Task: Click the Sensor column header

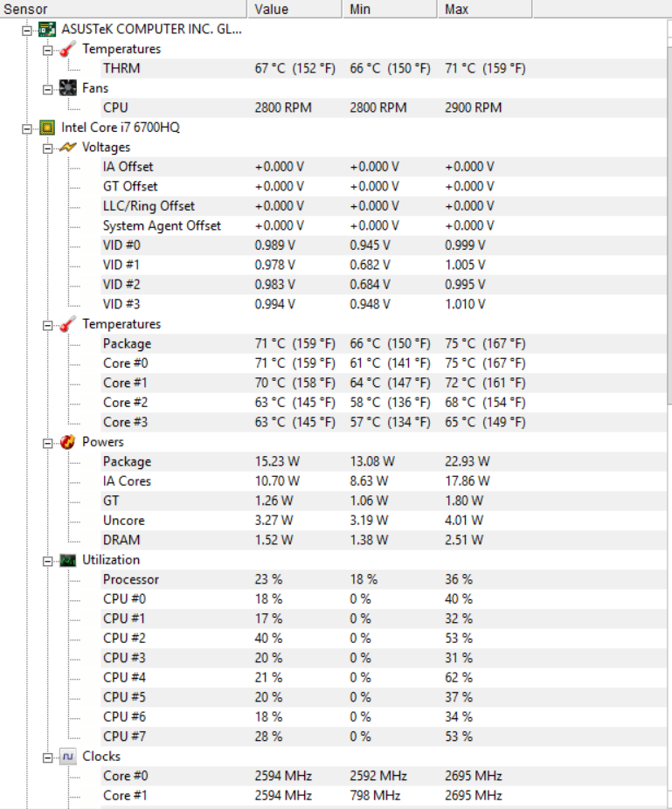Action: point(122,9)
